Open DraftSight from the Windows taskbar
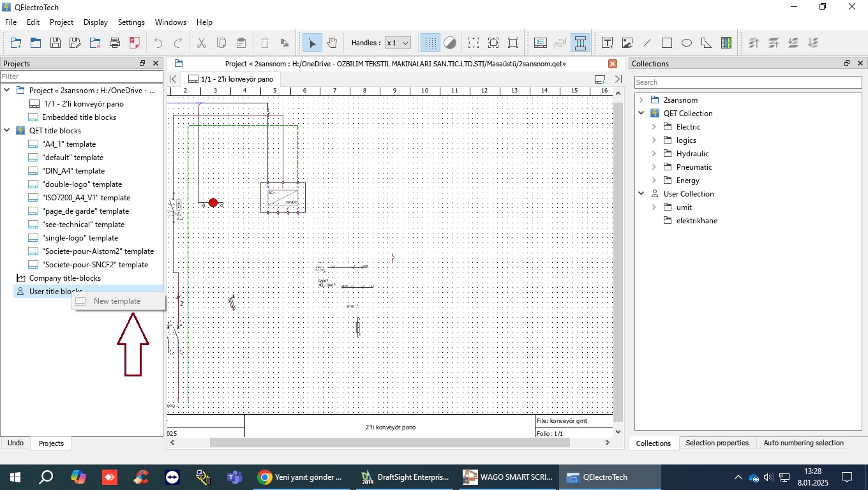 click(x=405, y=477)
